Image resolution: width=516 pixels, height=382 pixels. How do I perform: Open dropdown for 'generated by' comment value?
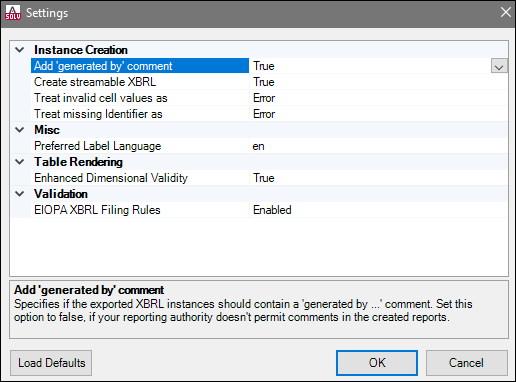[x=499, y=66]
